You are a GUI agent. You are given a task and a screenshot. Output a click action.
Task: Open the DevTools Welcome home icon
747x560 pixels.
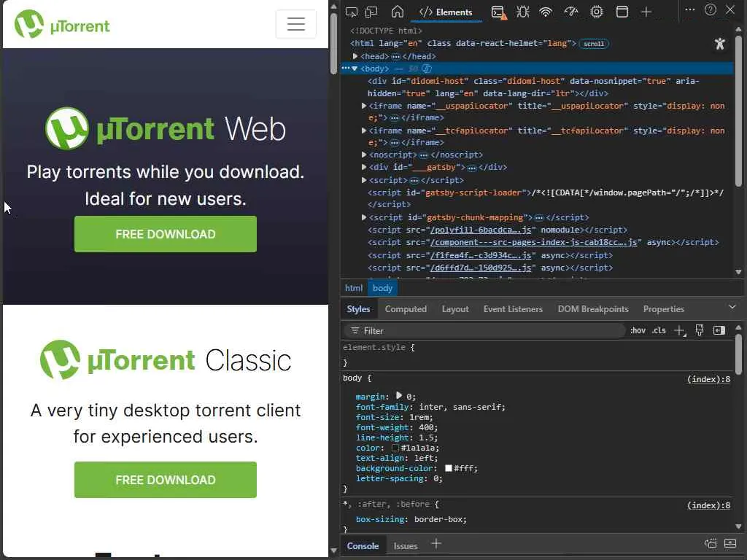pos(398,12)
